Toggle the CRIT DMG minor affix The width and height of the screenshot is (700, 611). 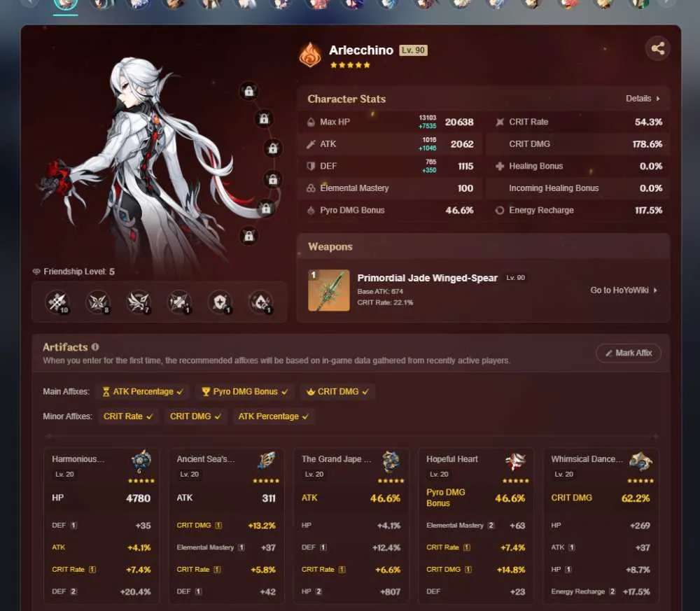pos(195,416)
